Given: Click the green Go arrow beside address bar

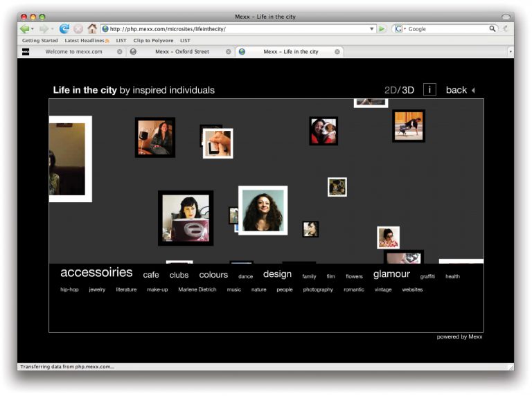Looking at the screenshot, I should pos(382,29).
